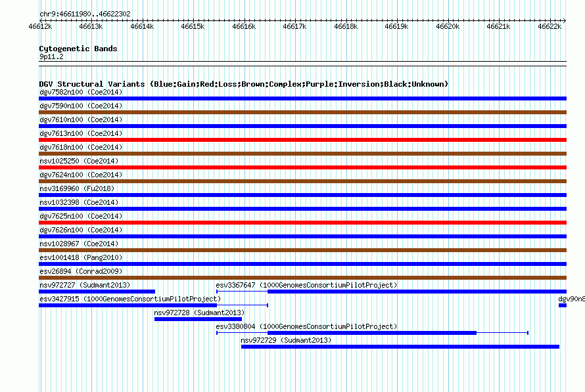585x392 pixels.
Task: Click the dgv7582n100 blue gain bar
Action: pyautogui.click(x=302, y=98)
